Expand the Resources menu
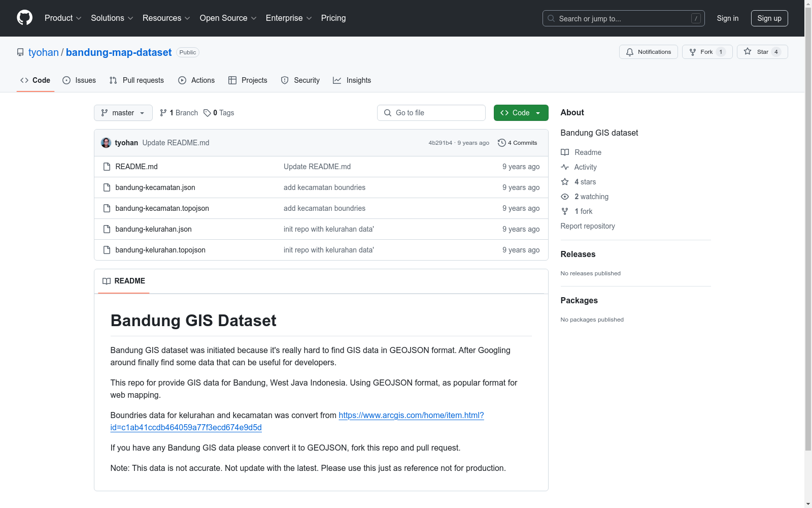This screenshot has height=508, width=812. click(166, 18)
